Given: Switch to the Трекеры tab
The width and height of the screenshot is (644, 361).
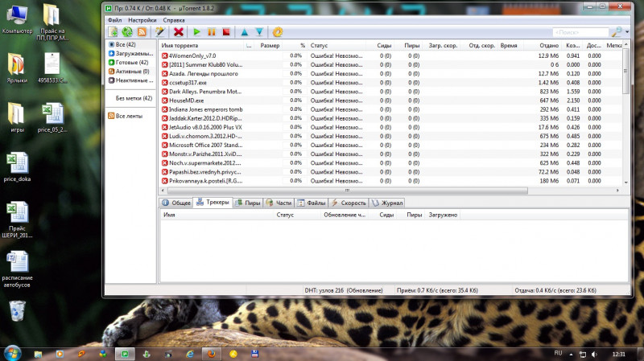Looking at the screenshot, I should click(x=213, y=203).
